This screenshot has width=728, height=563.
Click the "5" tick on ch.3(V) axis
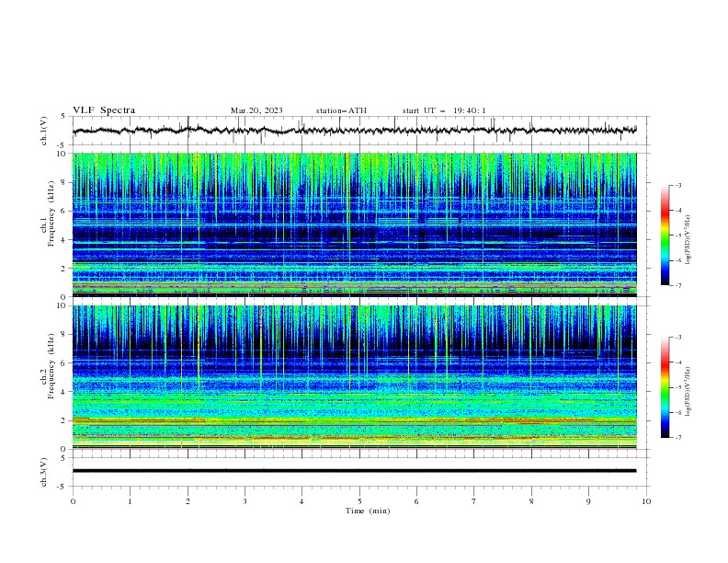tap(63, 457)
